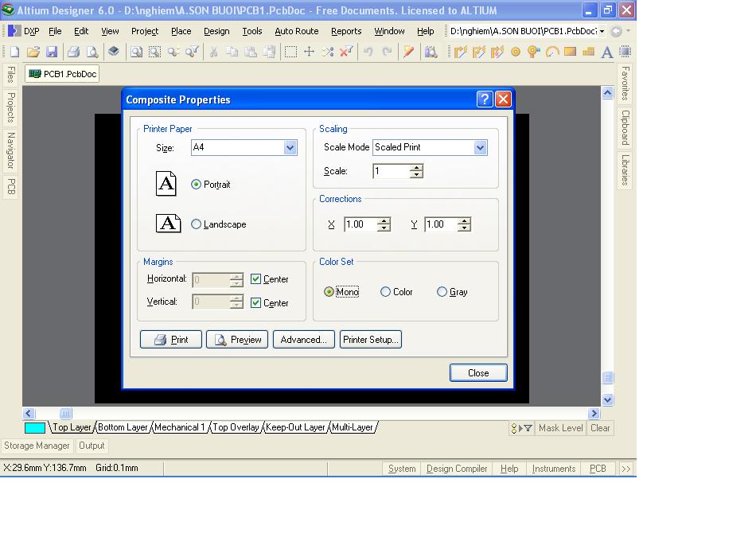Click the Clear mask button
Image resolution: width=756 pixels, height=549 pixels.
(600, 428)
